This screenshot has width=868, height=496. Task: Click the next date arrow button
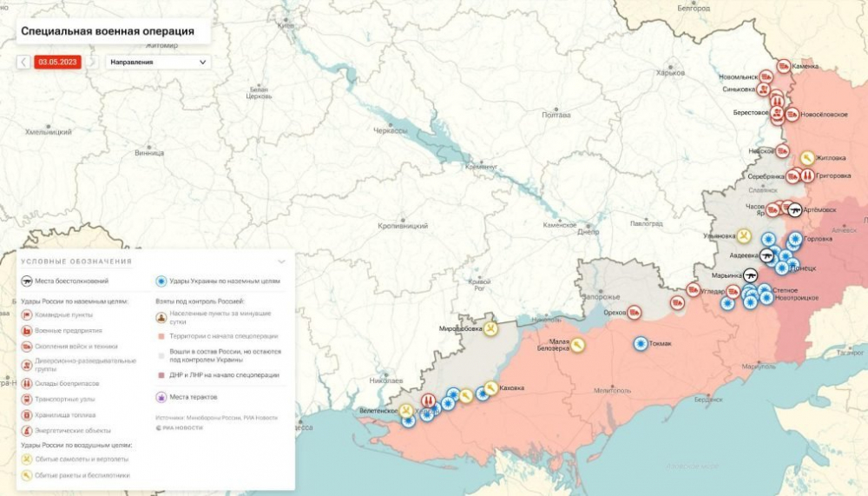click(92, 63)
